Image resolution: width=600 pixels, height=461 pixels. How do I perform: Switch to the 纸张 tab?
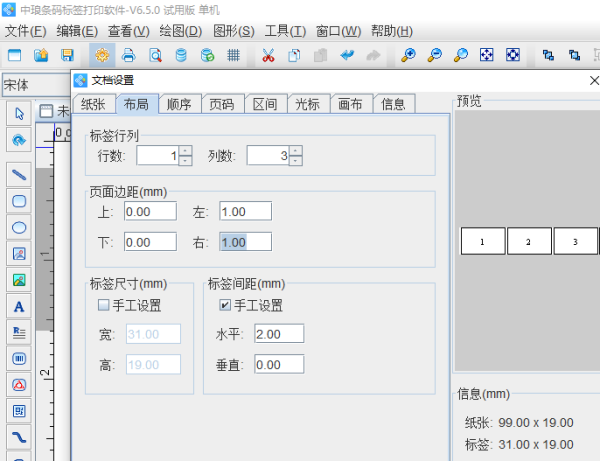(93, 104)
